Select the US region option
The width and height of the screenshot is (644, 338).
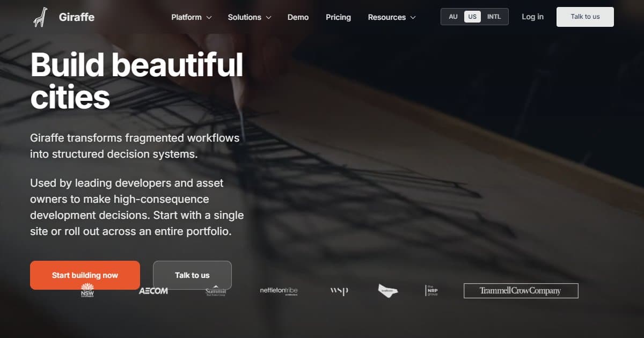pyautogui.click(x=472, y=17)
